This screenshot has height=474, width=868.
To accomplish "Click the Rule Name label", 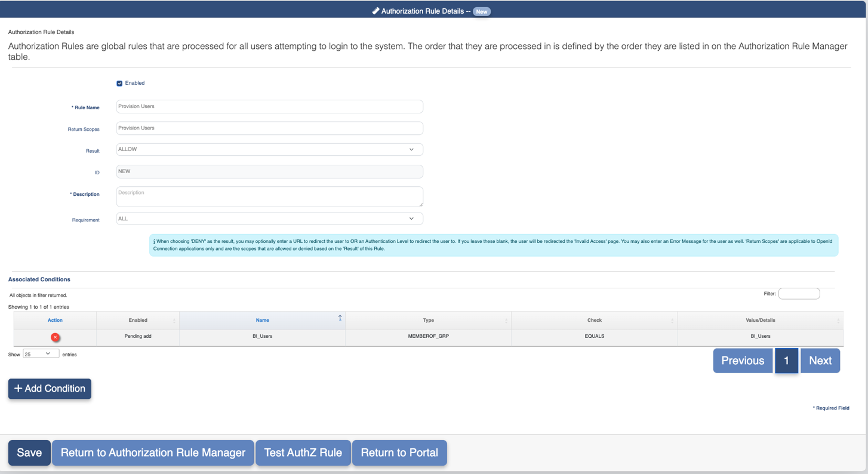I will 85,108.
